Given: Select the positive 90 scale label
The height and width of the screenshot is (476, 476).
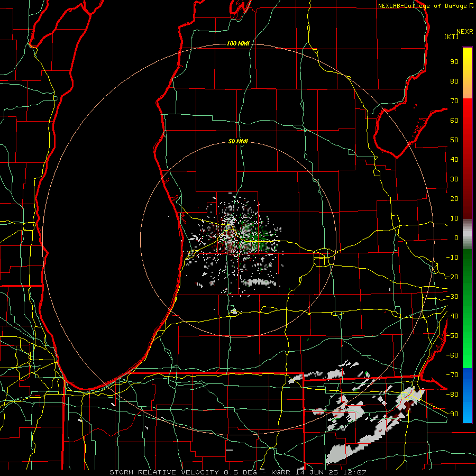Looking at the screenshot, I should (x=454, y=62).
